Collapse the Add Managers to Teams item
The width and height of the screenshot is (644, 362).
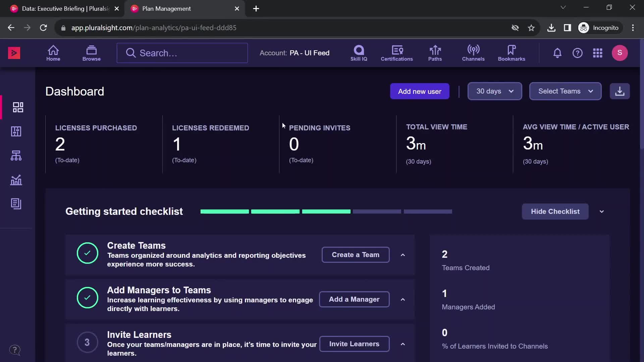tap(402, 300)
